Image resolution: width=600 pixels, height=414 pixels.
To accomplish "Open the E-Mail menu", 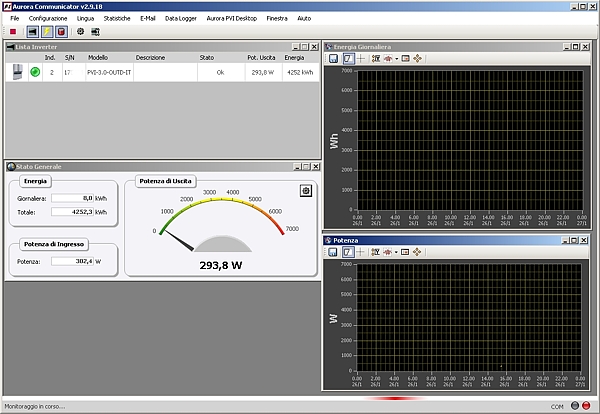I will coord(148,18).
